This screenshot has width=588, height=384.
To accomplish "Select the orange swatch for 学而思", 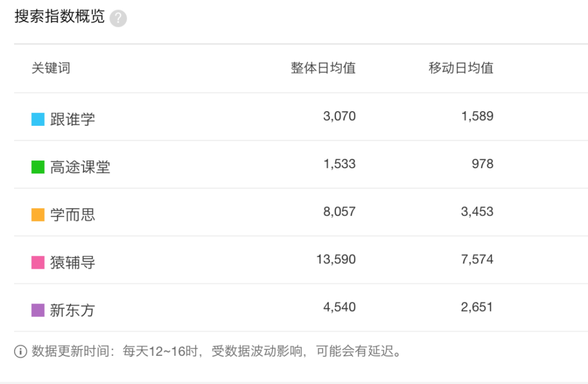I will [38, 215].
